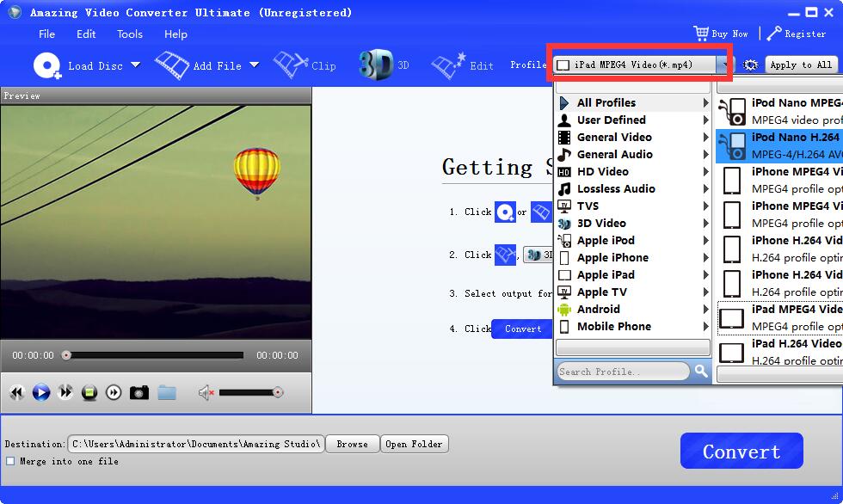Click the TVS monitor icon
Viewport: 843px width, 504px height.
point(564,206)
